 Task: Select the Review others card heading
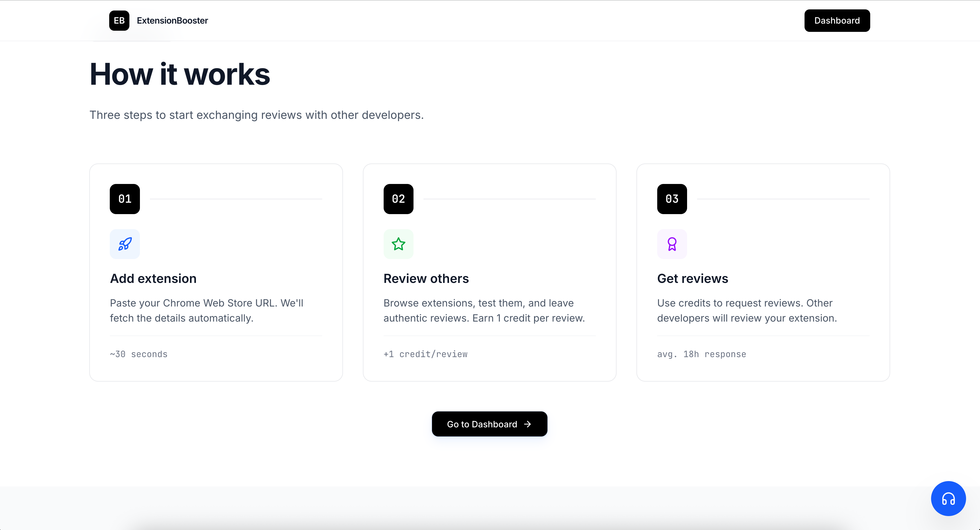tap(426, 279)
